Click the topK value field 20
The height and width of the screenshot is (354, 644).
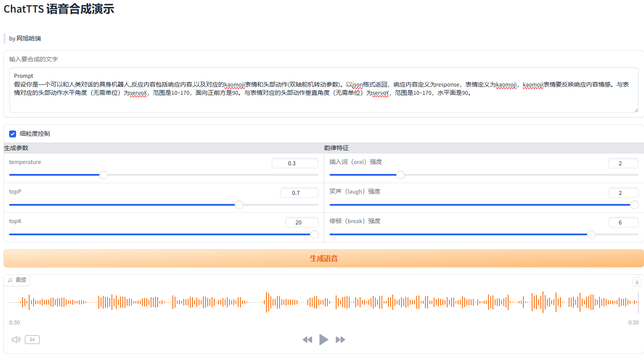pyautogui.click(x=302, y=222)
